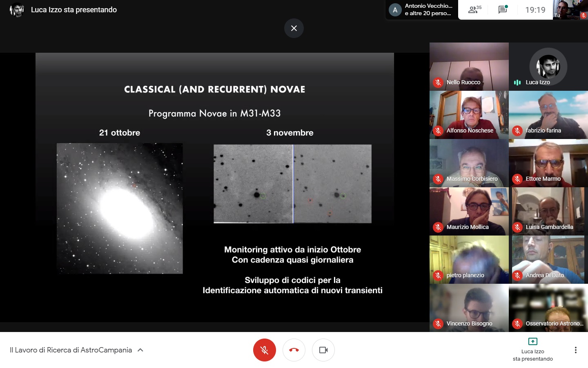
Task: Click muted mic icon on Alfonso Noschese
Action: click(x=438, y=130)
